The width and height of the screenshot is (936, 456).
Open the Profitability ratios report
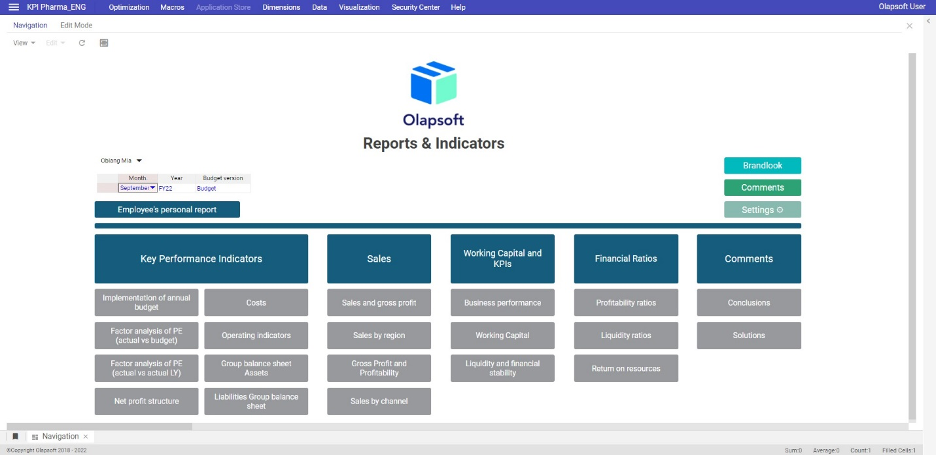click(x=626, y=303)
